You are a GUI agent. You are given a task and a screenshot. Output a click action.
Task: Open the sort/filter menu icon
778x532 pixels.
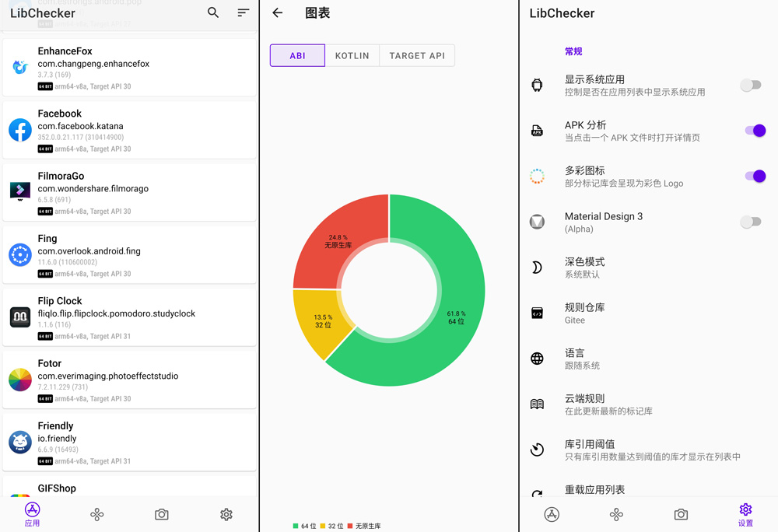click(x=243, y=12)
